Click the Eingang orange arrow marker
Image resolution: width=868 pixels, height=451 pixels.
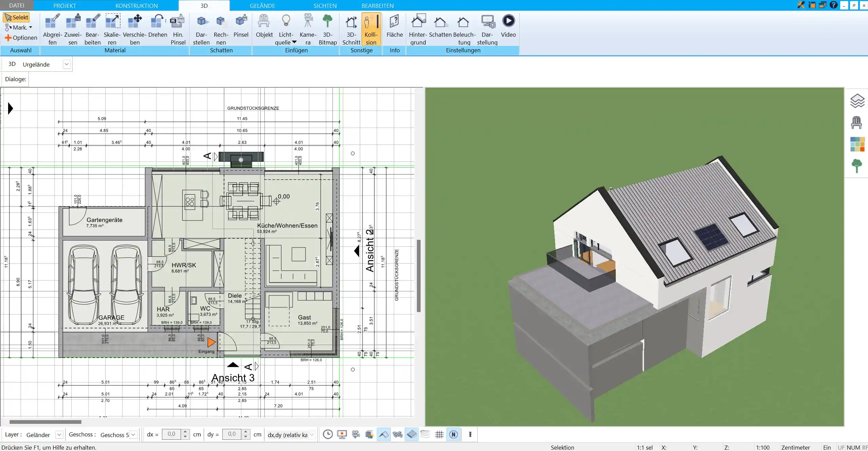click(x=211, y=342)
